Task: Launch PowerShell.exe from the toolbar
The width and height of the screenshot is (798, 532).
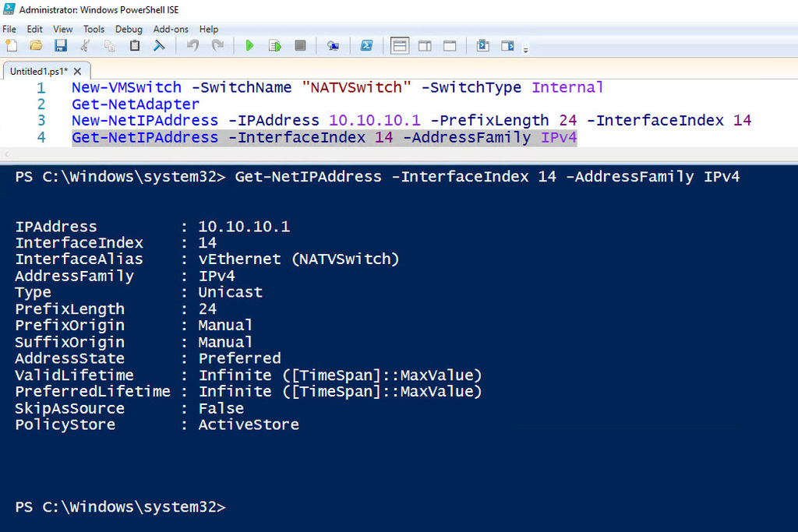Action: click(x=366, y=45)
